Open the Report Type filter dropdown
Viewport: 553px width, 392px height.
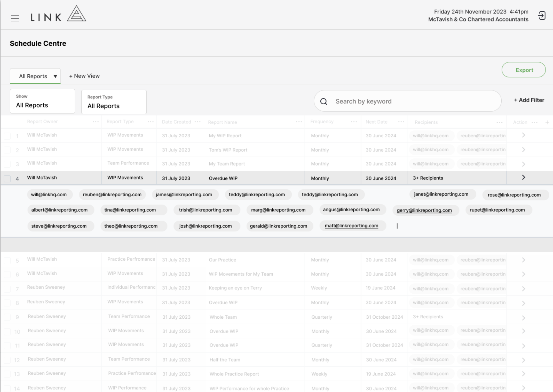point(114,102)
